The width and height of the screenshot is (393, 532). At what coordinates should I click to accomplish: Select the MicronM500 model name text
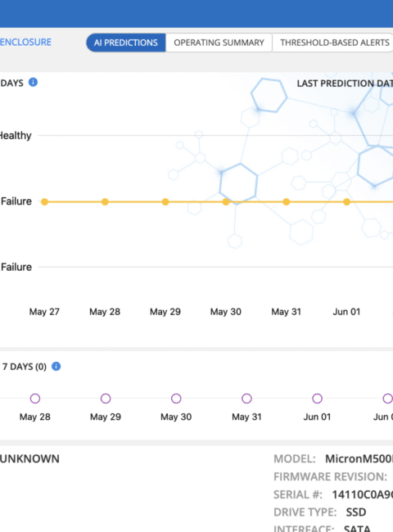359,458
